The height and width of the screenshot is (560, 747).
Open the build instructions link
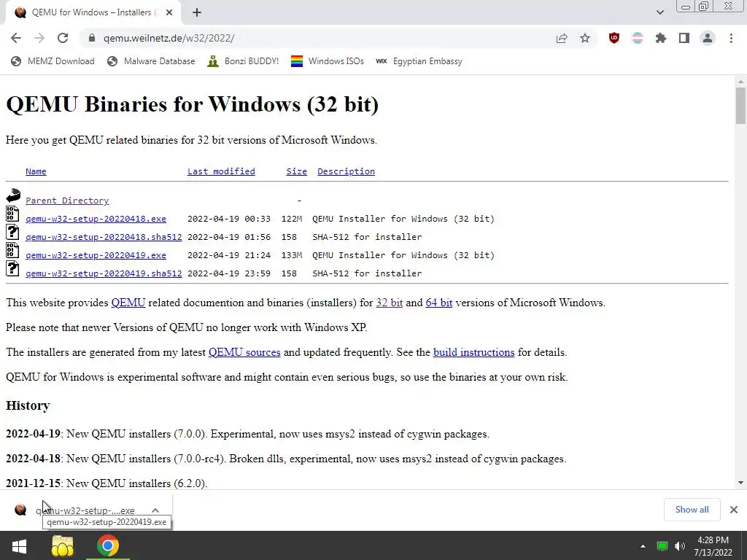coord(473,352)
